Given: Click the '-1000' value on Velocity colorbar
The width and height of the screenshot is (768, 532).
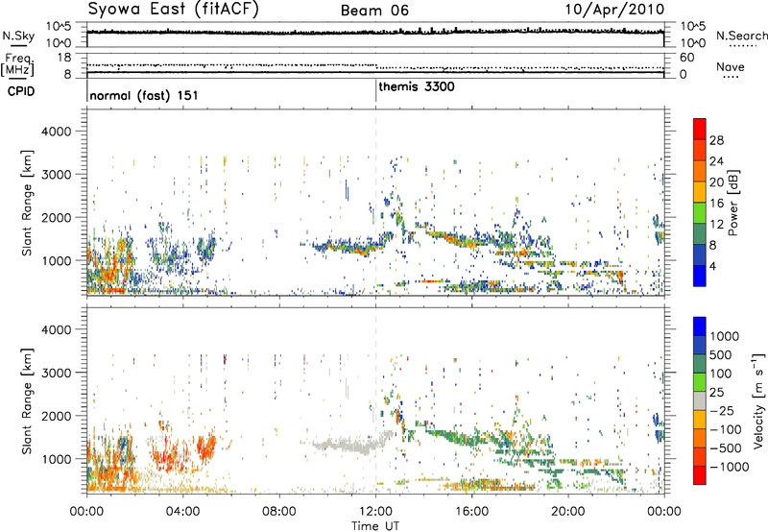Looking at the screenshot, I should [x=730, y=467].
